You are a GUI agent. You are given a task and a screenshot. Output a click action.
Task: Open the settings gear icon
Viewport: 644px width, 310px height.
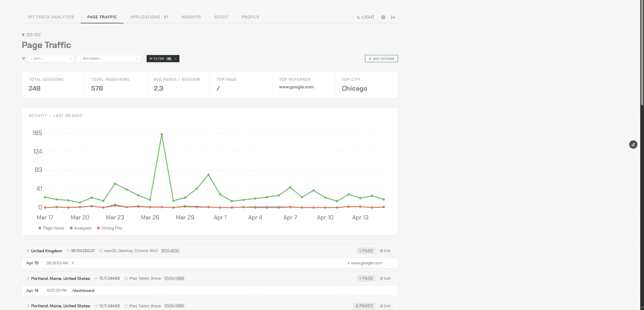coord(383,17)
